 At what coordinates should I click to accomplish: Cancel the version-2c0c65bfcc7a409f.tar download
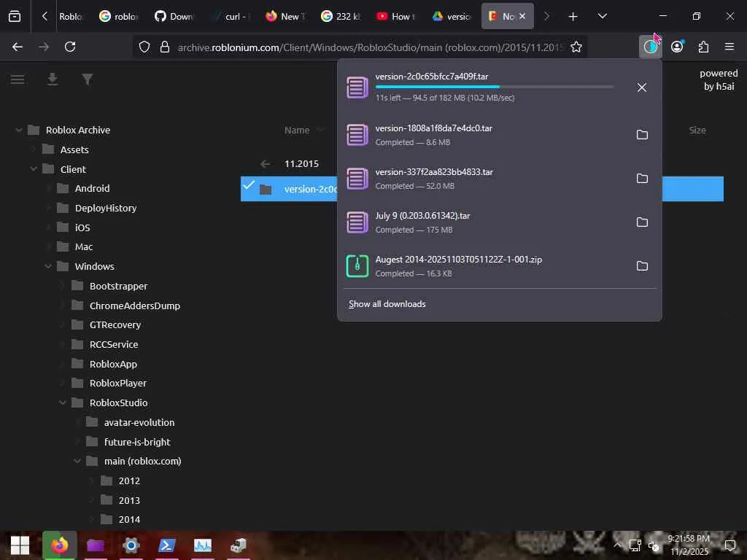point(642,87)
